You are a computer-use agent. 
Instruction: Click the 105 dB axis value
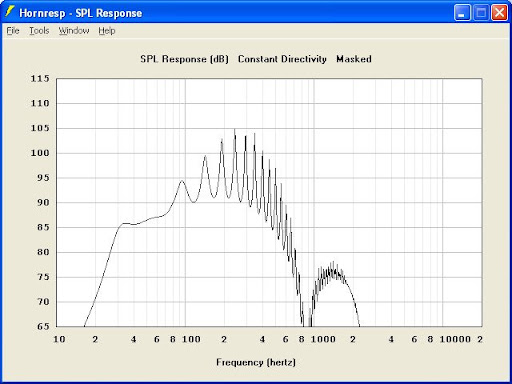tap(40, 128)
